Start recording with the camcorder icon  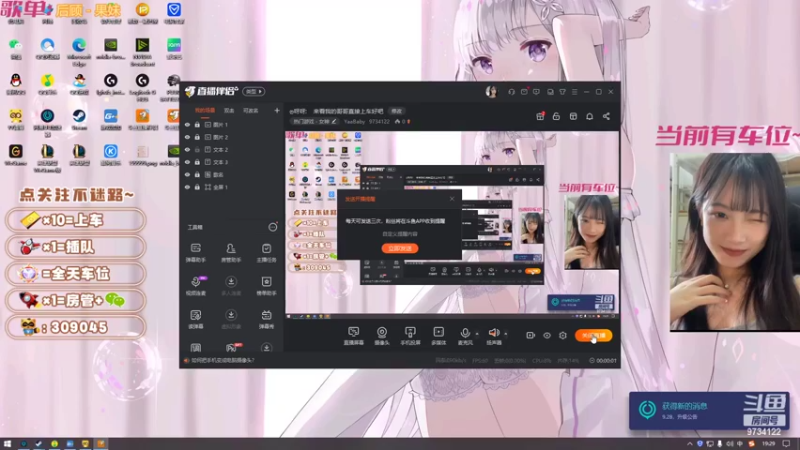[531, 335]
